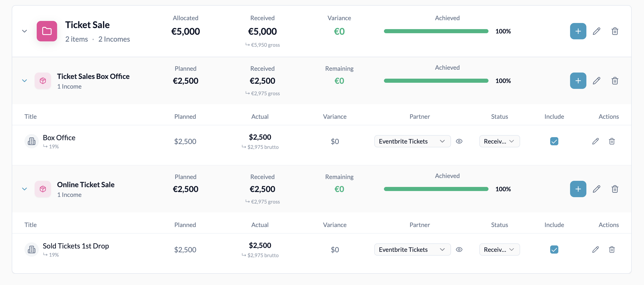Click the invoice icon beside Box Office item
This screenshot has height=285, width=644.
point(31,141)
